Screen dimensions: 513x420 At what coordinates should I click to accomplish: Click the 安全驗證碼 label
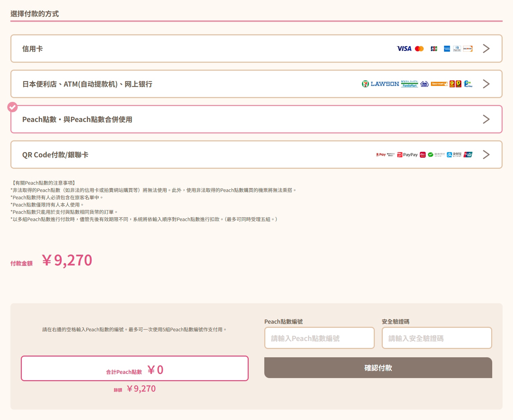(396, 322)
